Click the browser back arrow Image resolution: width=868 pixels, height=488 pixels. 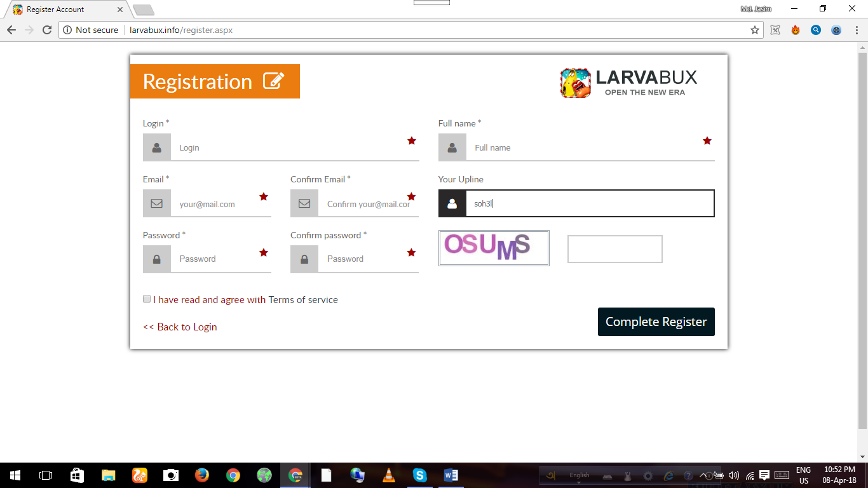click(11, 30)
